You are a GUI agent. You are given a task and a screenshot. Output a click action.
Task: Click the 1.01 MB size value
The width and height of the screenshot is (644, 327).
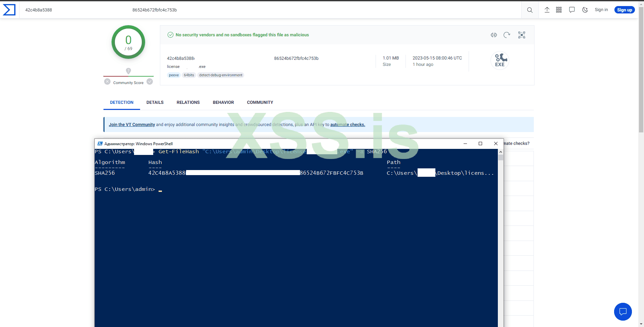click(x=391, y=58)
